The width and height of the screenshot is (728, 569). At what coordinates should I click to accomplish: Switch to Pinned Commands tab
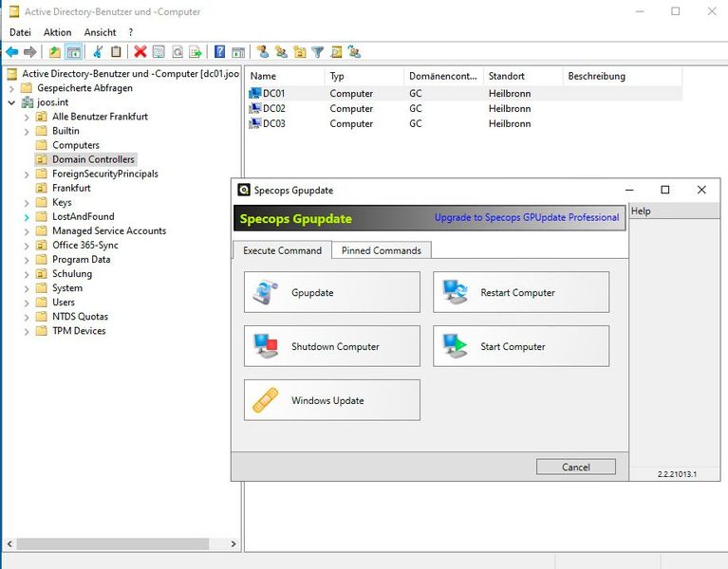[382, 250]
